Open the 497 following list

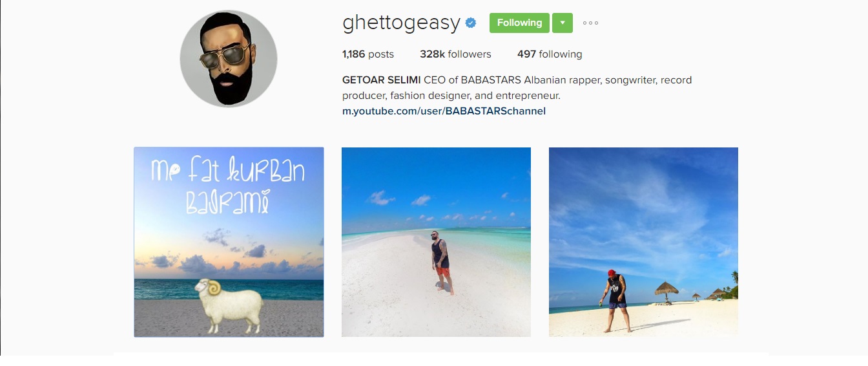pos(550,54)
